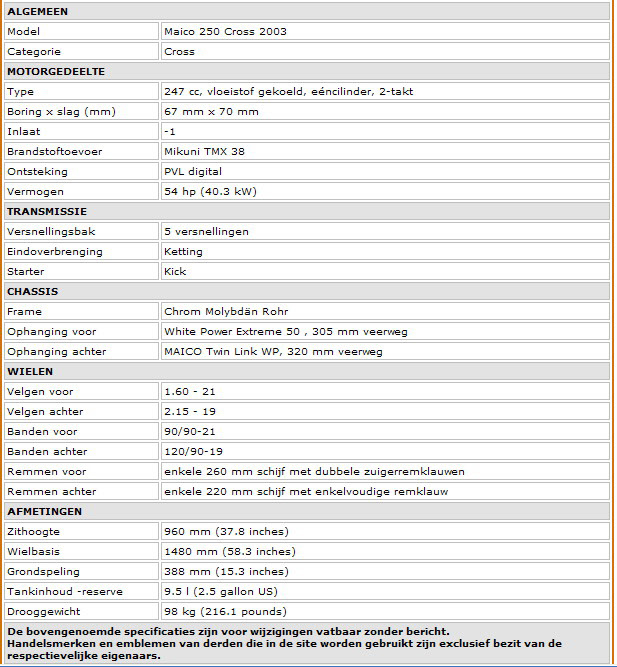Select the '960 mm (37.8 inches)' value
The image size is (617, 667).
[226, 531]
